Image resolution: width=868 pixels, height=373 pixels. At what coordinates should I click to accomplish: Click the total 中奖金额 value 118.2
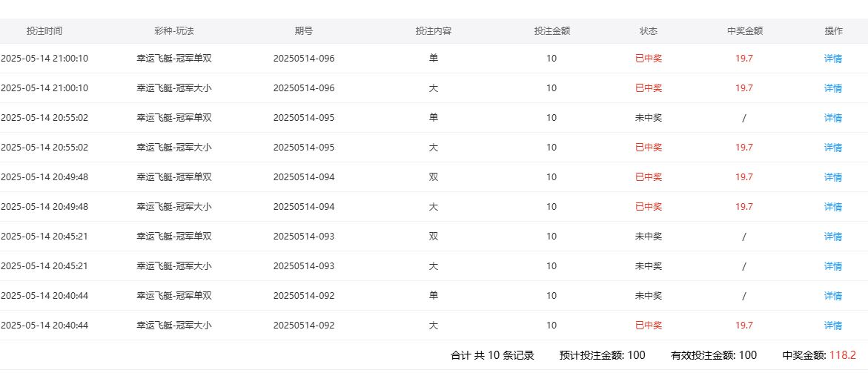pos(843,355)
